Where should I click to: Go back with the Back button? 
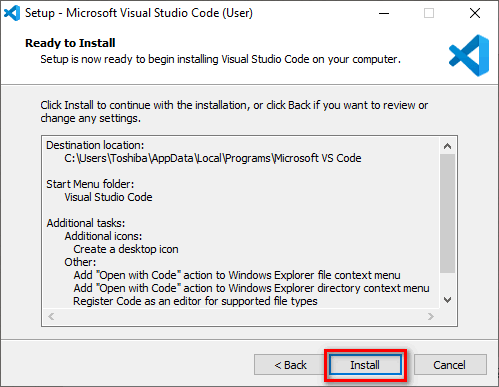(290, 365)
